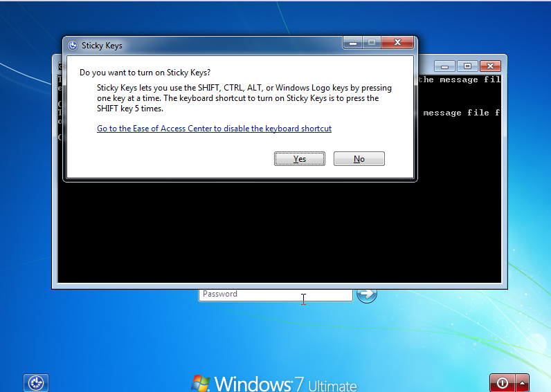Click the Sticky Keys title bar icon

(x=73, y=46)
